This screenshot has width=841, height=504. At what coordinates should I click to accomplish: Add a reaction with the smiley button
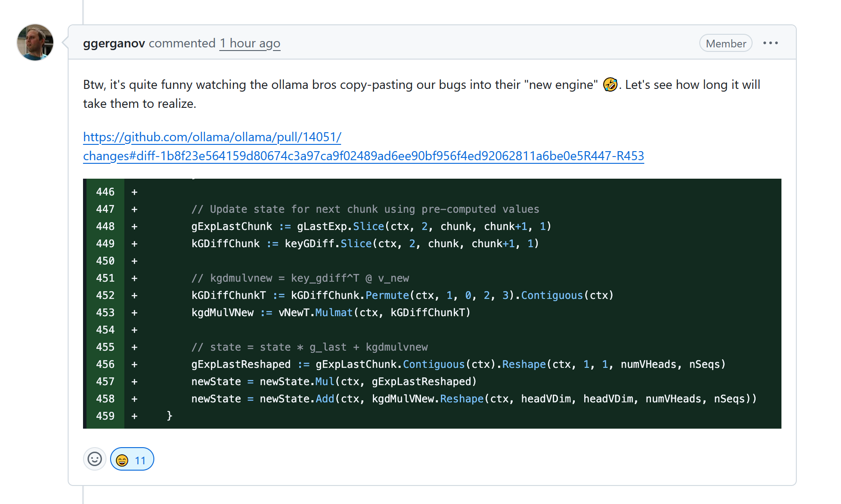click(x=95, y=459)
